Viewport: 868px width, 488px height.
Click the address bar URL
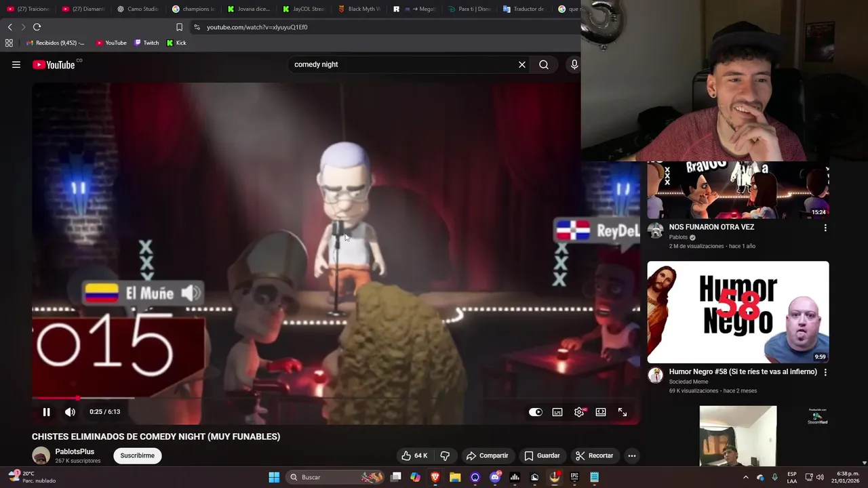(x=257, y=27)
